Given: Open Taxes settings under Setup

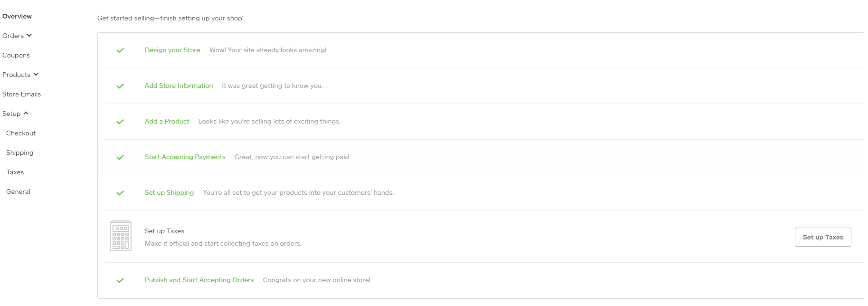Looking at the screenshot, I should pos(15,172).
